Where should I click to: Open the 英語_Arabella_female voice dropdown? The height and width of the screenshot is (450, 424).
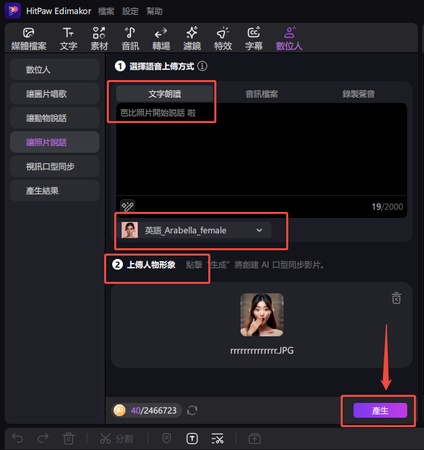click(x=196, y=230)
